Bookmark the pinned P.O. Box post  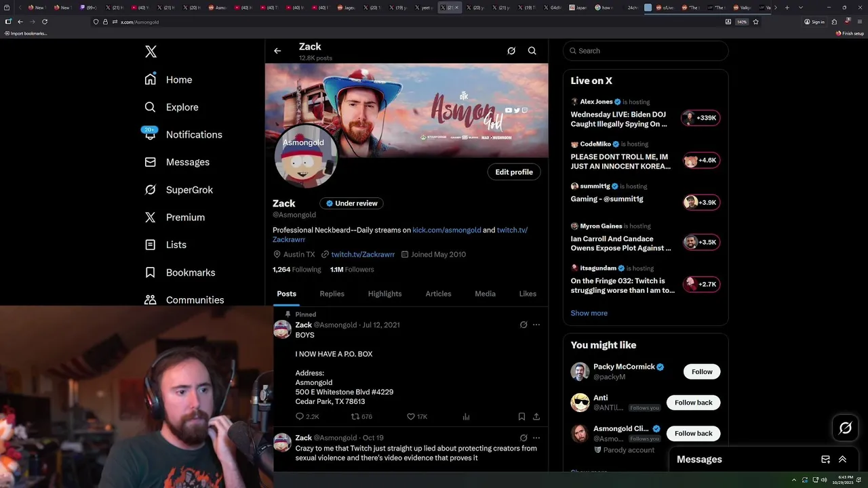pos(521,417)
